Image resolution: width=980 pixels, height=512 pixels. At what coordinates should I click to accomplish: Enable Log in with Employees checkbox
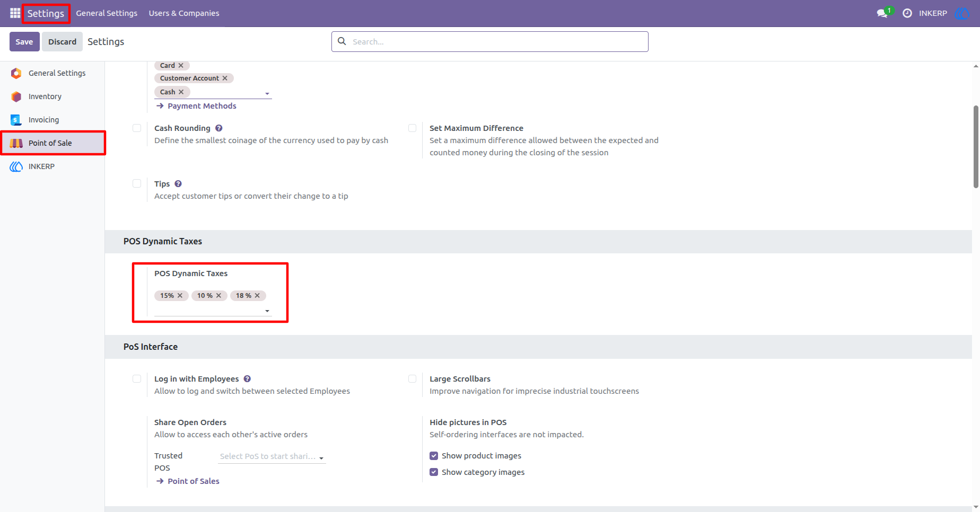coord(137,378)
